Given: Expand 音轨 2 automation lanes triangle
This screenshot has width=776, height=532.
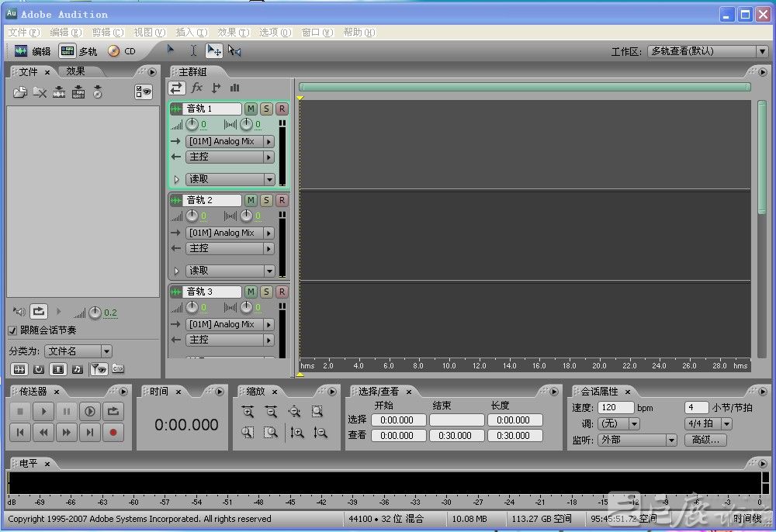Looking at the screenshot, I should [x=176, y=271].
